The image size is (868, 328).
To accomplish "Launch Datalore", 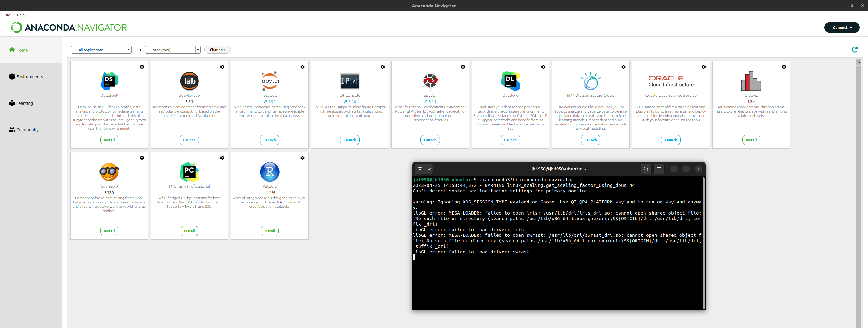I will point(510,140).
